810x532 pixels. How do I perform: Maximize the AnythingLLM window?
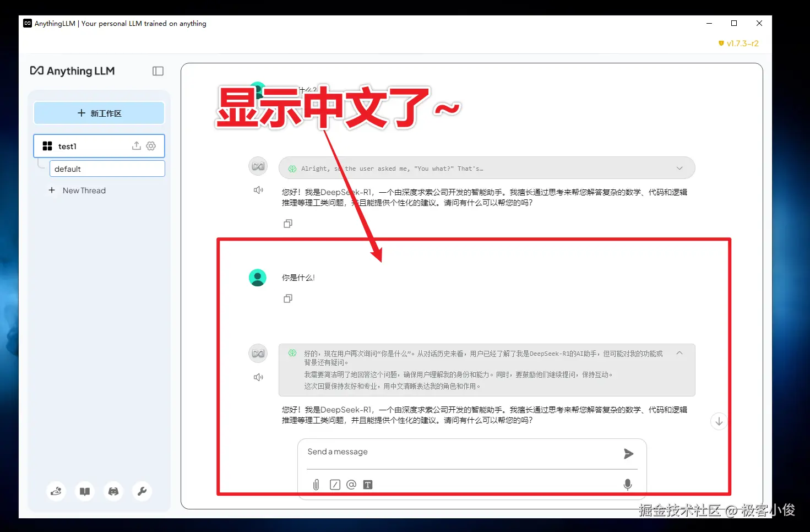point(734,23)
